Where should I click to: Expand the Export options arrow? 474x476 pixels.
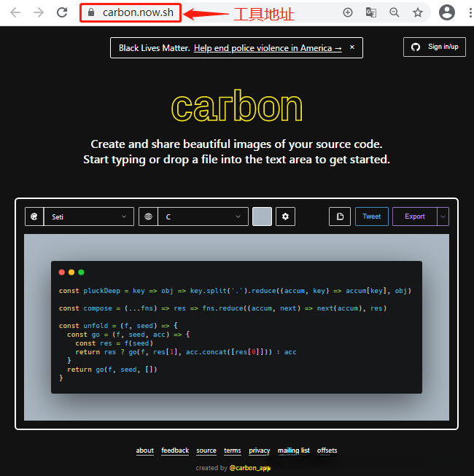pyautogui.click(x=443, y=216)
